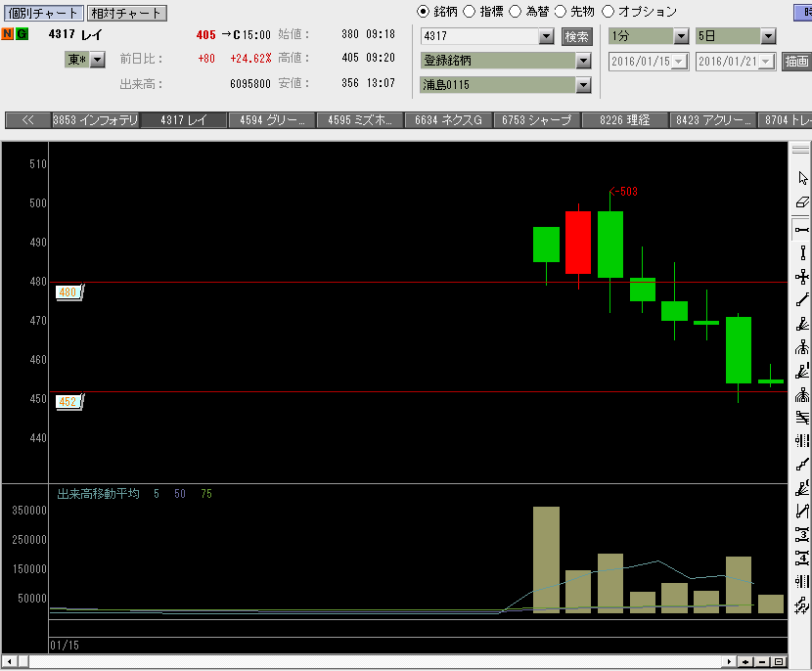Viewport: 812px width, 671px height.
Task: Click the chart zoom-in plus button
Action: coord(745,661)
